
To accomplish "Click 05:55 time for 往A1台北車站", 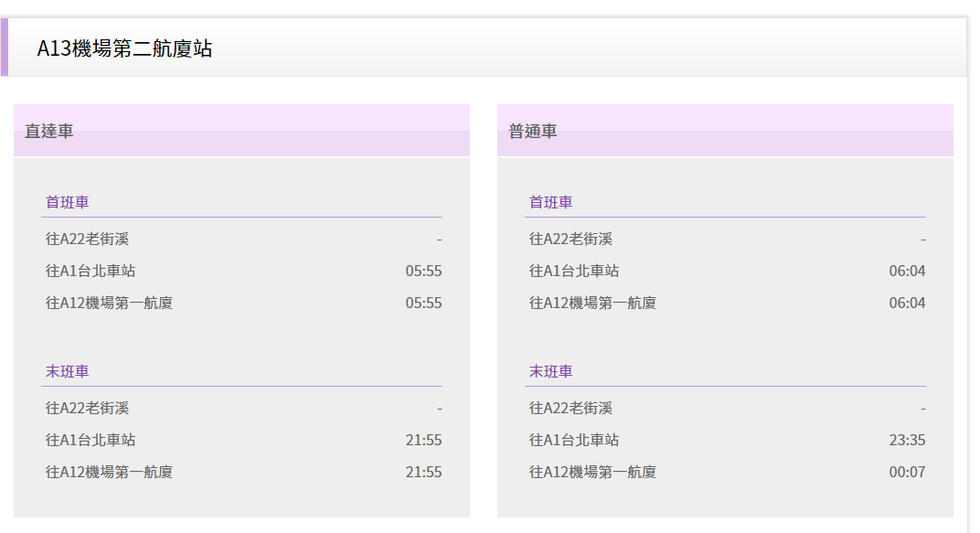I will tap(424, 271).
